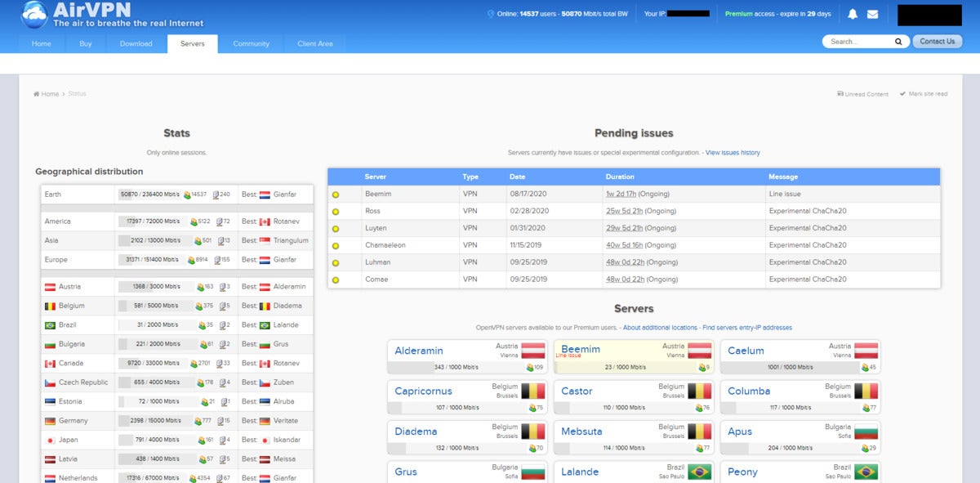Open the Caelum server link

[x=746, y=351]
